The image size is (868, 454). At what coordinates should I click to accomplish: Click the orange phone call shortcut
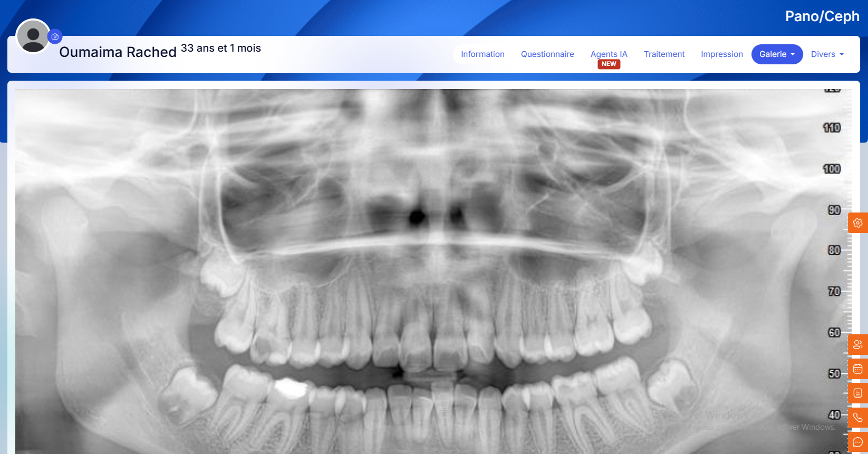tap(857, 418)
